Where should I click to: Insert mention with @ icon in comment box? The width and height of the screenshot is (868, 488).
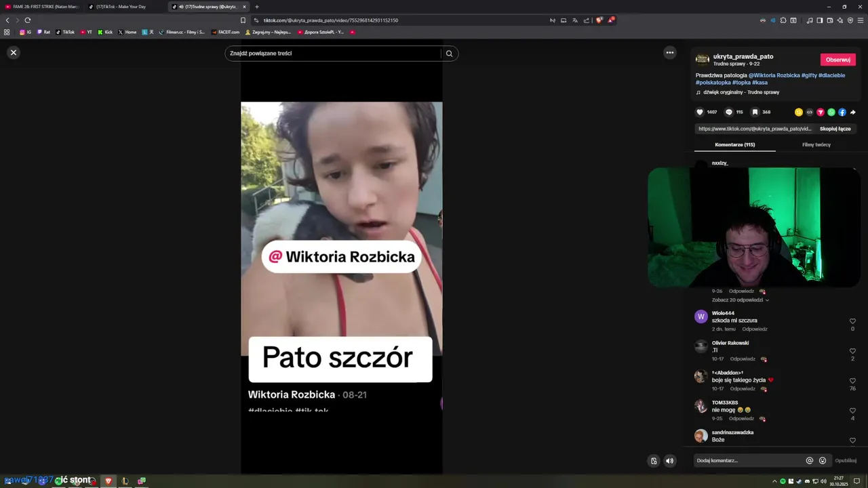(809, 461)
